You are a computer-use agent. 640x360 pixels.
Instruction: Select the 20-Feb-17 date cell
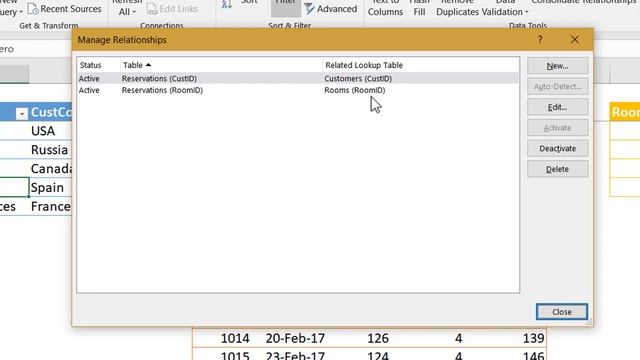[295, 338]
